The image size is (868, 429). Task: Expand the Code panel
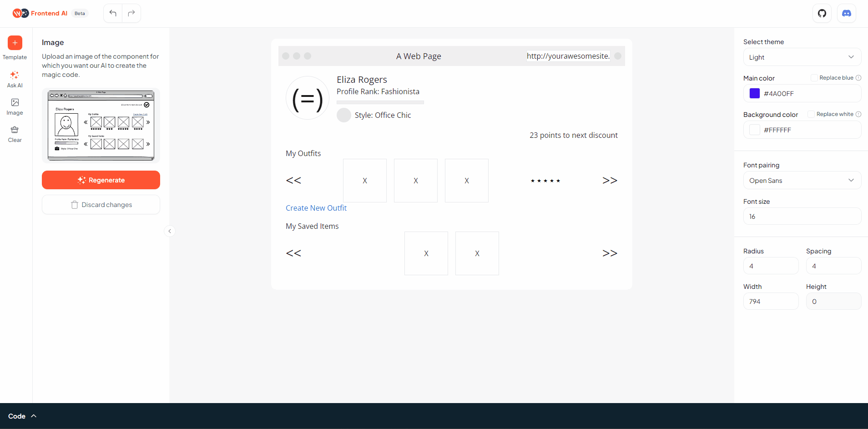[x=22, y=416]
